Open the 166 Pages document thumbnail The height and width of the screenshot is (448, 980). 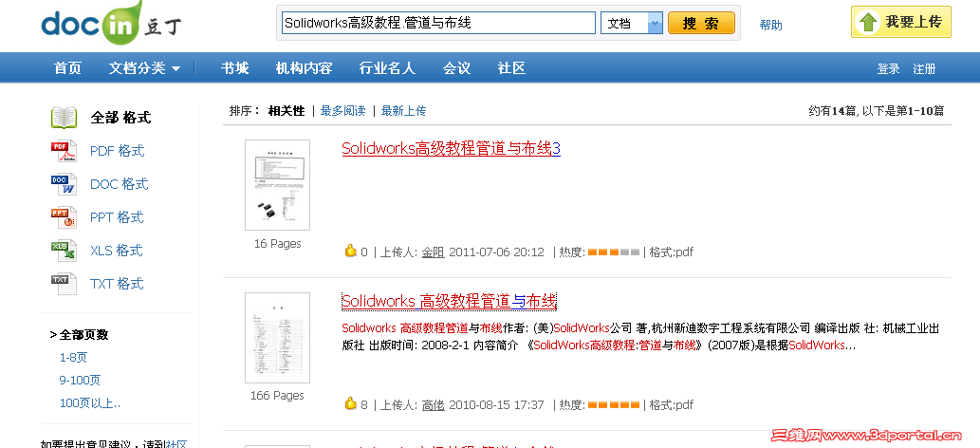click(x=278, y=337)
